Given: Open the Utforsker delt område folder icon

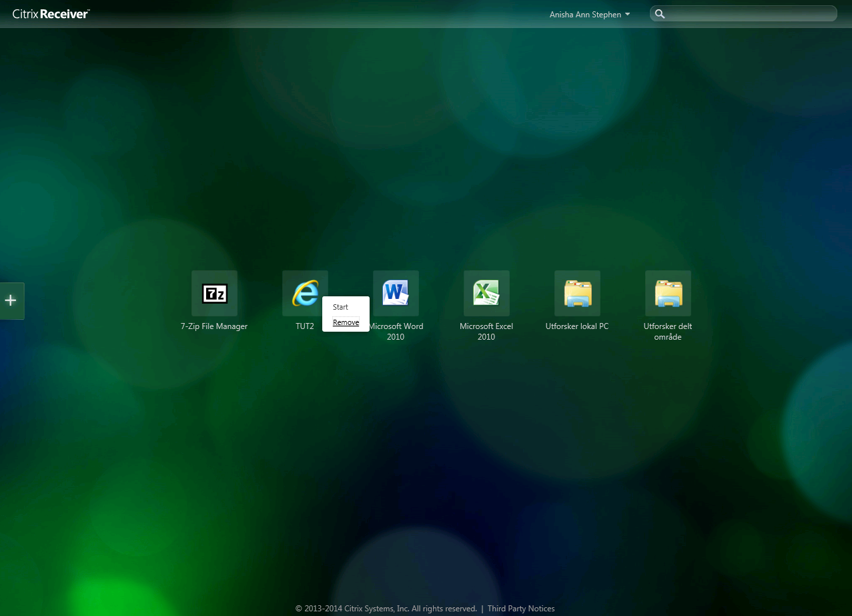Looking at the screenshot, I should tap(668, 293).
